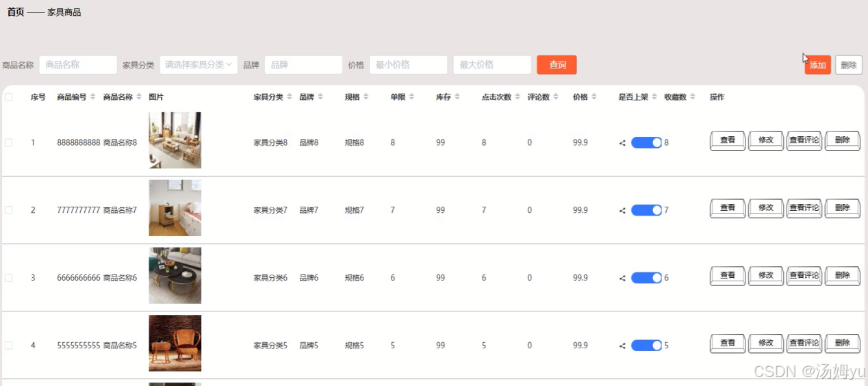Click the 家具分类8 cell
The image size is (868, 386).
click(270, 142)
